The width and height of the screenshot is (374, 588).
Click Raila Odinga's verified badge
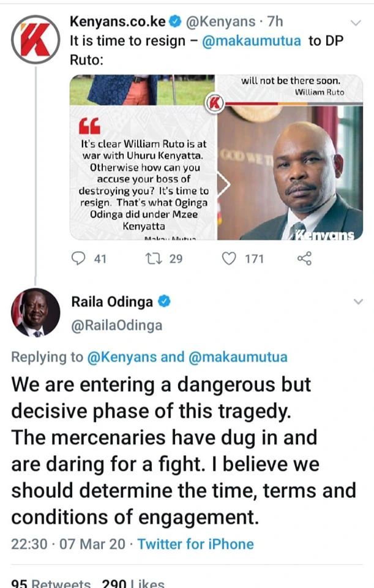coord(165,301)
